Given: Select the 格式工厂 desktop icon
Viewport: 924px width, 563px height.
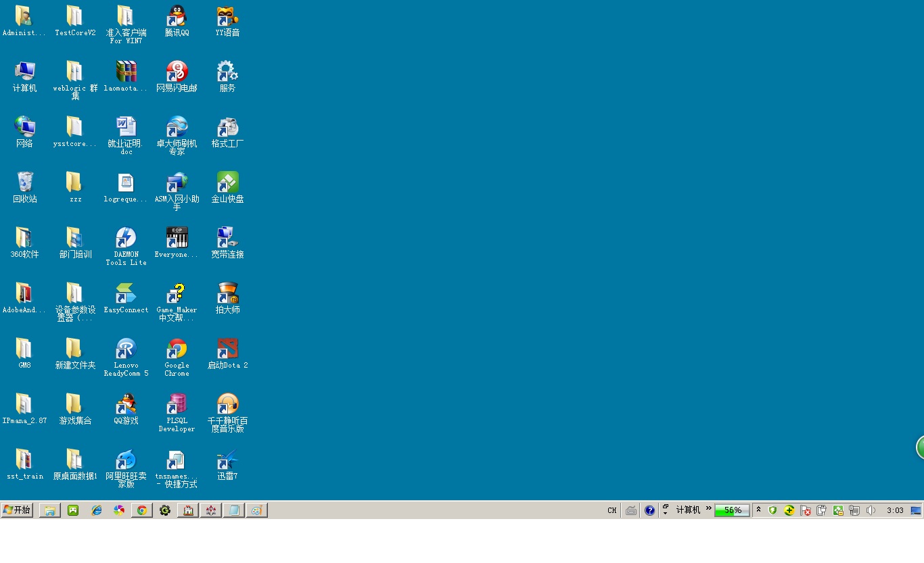Looking at the screenshot, I should click(227, 132).
